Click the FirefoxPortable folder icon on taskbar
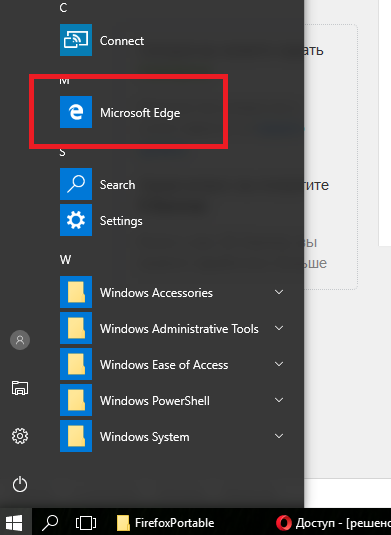Screen dimensions: 391x535 point(123,523)
